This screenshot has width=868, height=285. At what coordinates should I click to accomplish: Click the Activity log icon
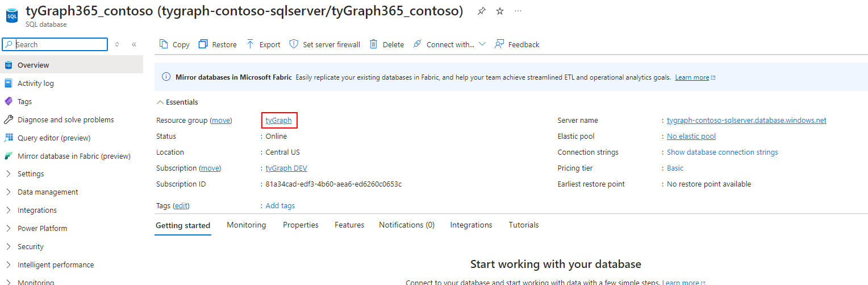[9, 83]
